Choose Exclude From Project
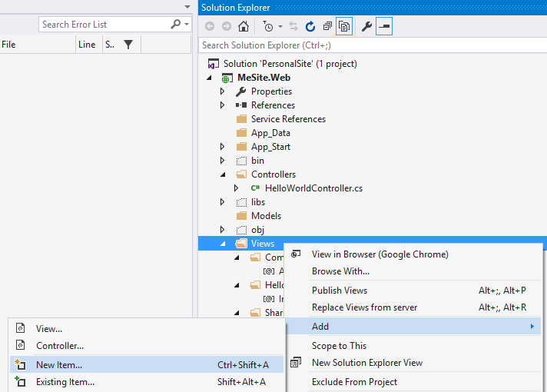This screenshot has width=547, height=392. coord(354,382)
